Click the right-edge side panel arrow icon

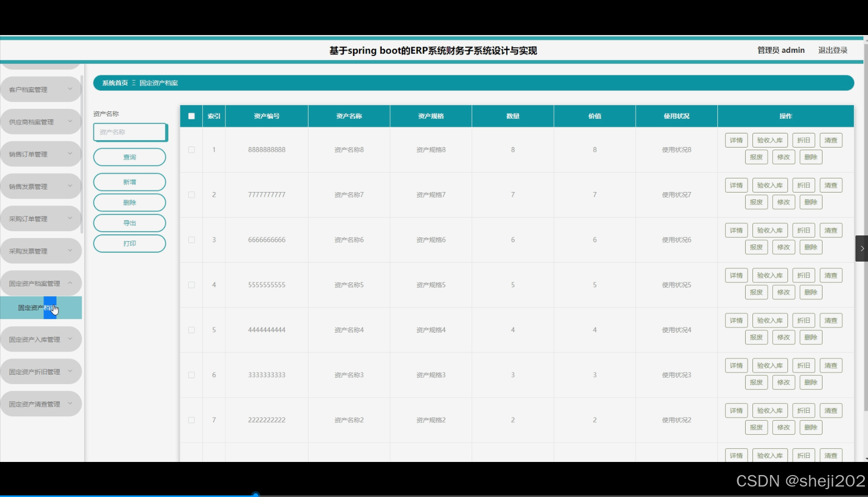pos(862,249)
